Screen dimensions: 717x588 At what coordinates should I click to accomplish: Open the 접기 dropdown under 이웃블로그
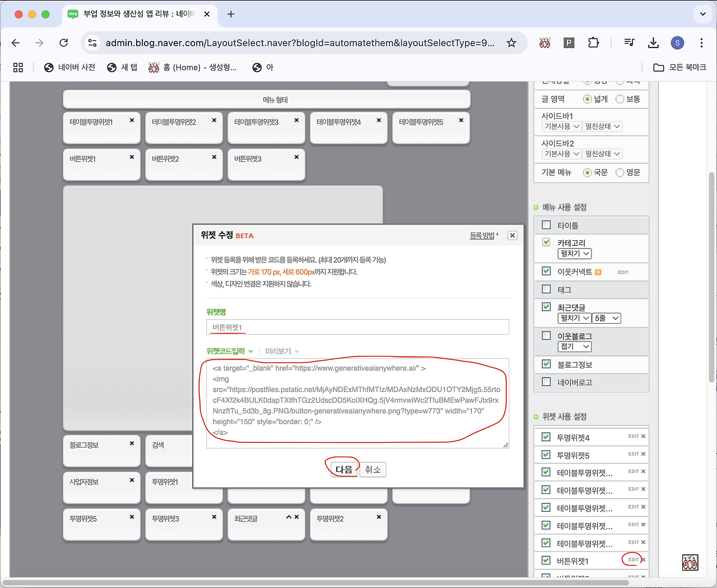(x=574, y=347)
